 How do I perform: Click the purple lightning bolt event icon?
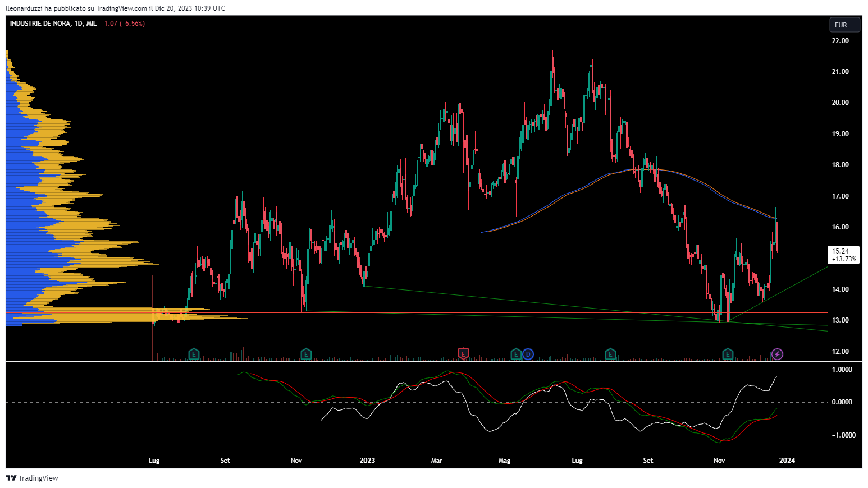tap(777, 354)
